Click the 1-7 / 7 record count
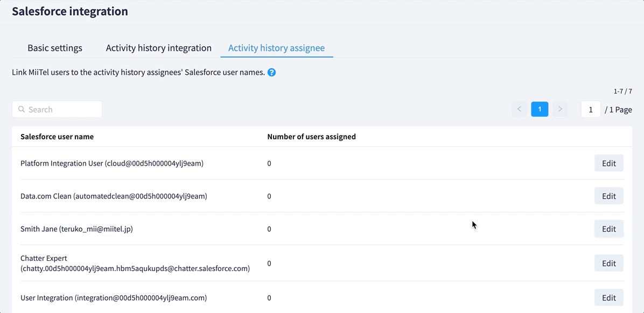This screenshot has width=644, height=313. pyautogui.click(x=622, y=91)
